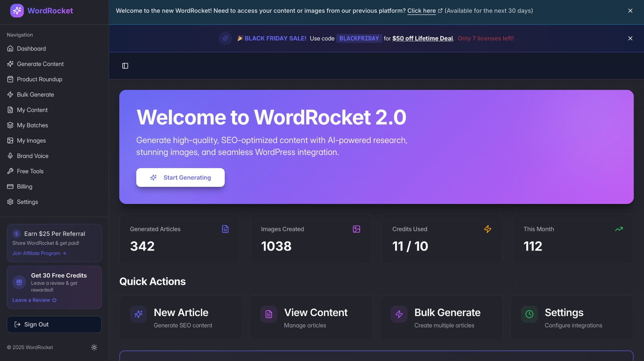
Task: Toggle light mode with the sun icon
Action: pos(94,347)
